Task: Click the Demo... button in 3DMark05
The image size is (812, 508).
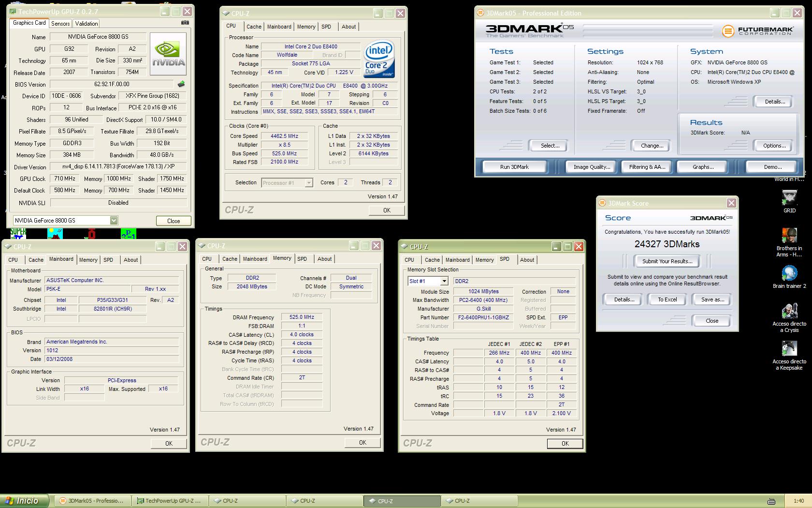Action: (772, 167)
